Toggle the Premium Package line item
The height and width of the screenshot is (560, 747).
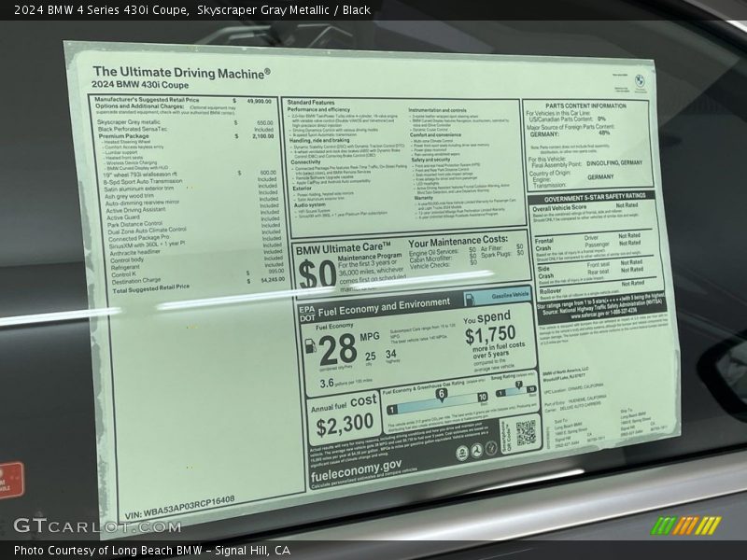click(126, 135)
